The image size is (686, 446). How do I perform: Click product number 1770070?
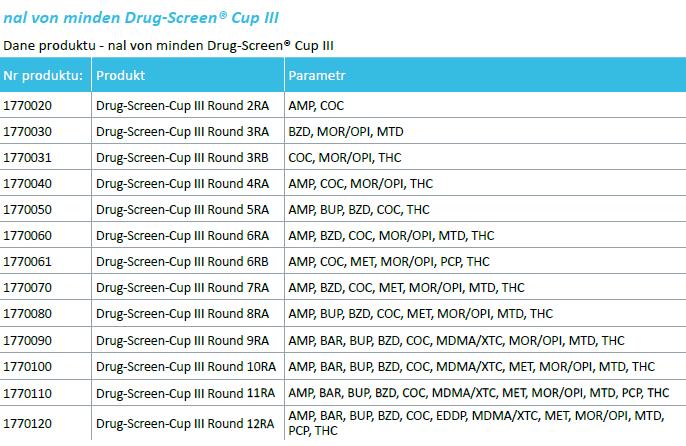click(x=28, y=288)
